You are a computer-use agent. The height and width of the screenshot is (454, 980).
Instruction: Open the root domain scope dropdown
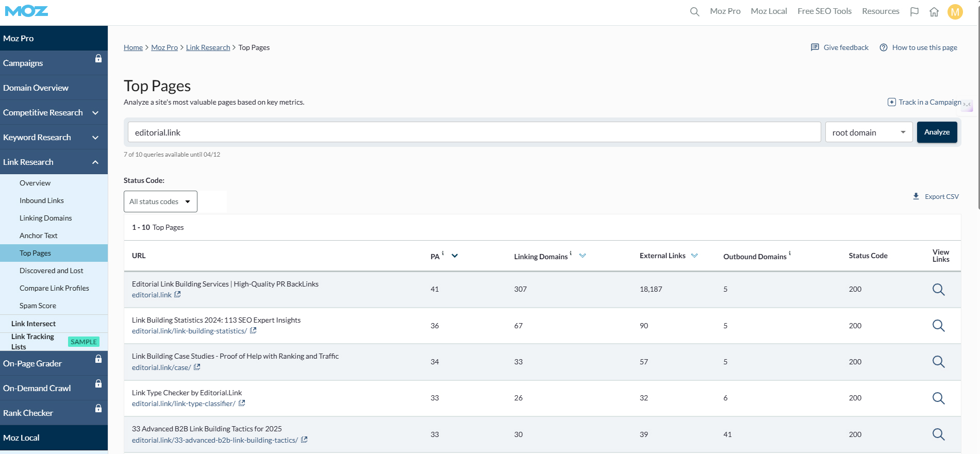click(x=869, y=132)
